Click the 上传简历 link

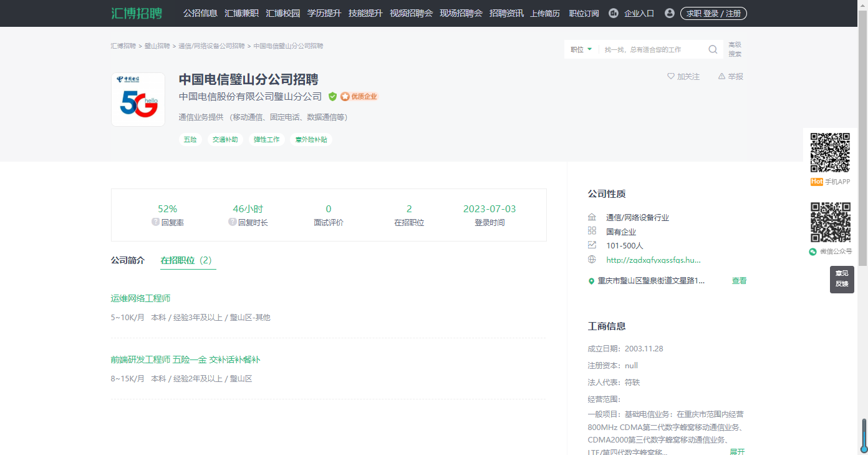545,14
